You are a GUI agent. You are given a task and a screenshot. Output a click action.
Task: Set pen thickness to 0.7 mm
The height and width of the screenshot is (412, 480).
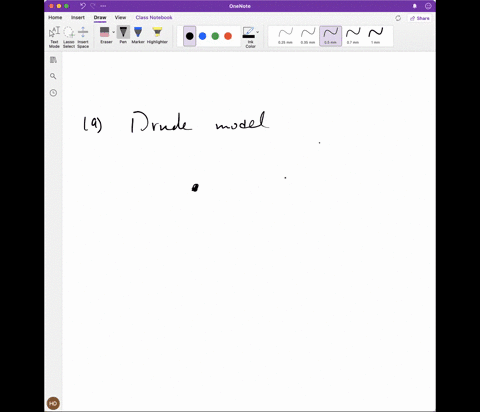point(353,36)
